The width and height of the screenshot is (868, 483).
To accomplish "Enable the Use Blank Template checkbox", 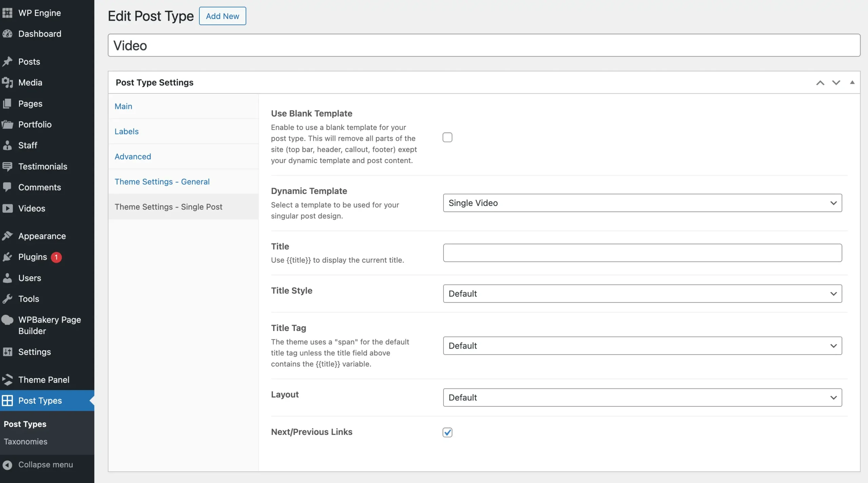I will tap(448, 137).
